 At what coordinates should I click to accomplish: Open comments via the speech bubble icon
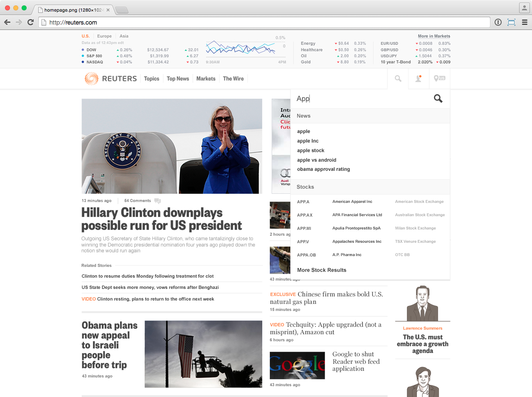(157, 200)
